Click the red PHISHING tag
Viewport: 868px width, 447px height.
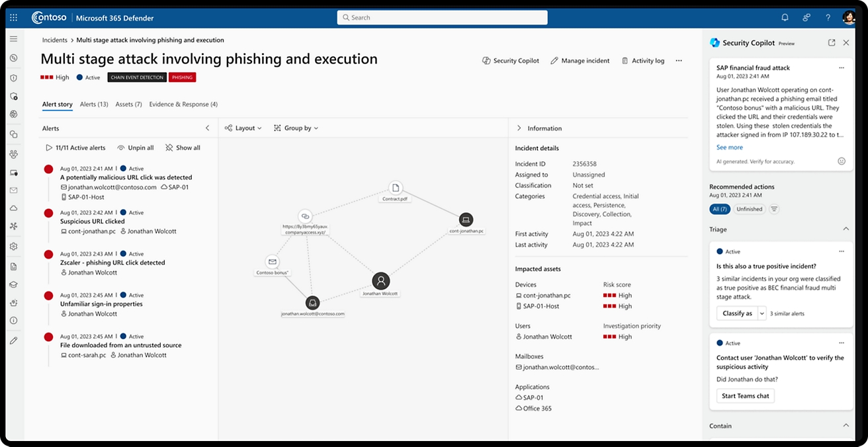click(182, 77)
